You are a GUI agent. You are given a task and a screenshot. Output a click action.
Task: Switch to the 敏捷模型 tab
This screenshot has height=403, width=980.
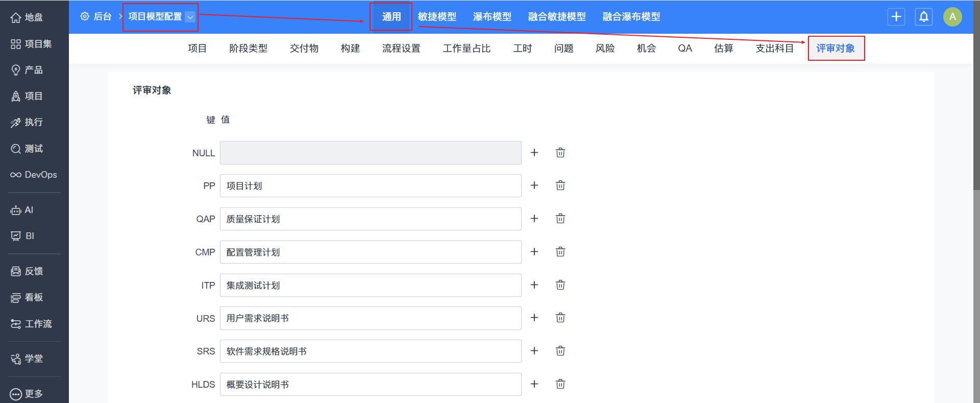click(x=437, y=17)
